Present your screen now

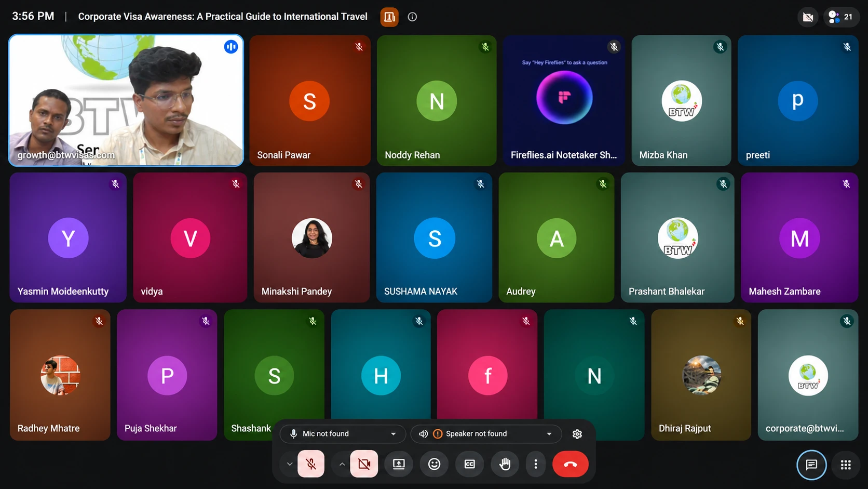[x=399, y=464]
